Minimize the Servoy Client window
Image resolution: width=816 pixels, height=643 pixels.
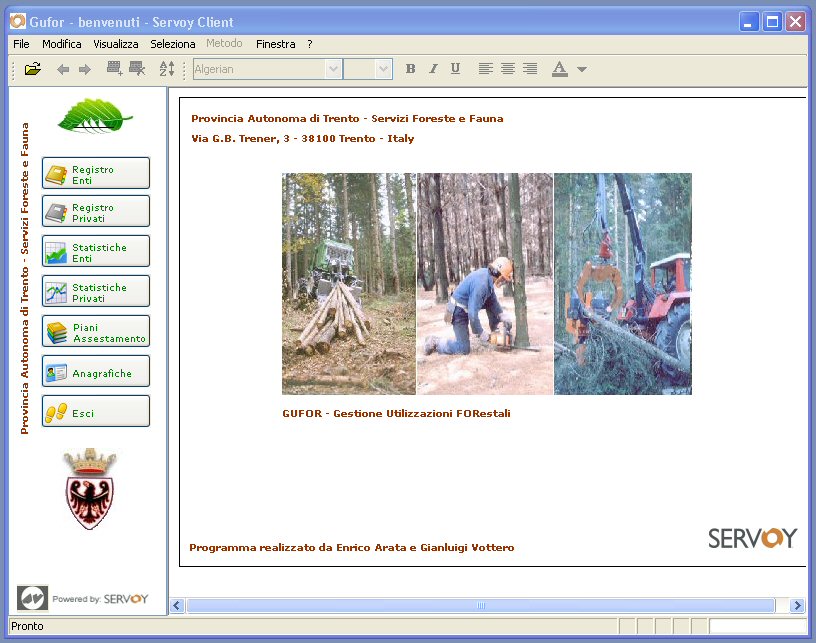[x=749, y=22]
